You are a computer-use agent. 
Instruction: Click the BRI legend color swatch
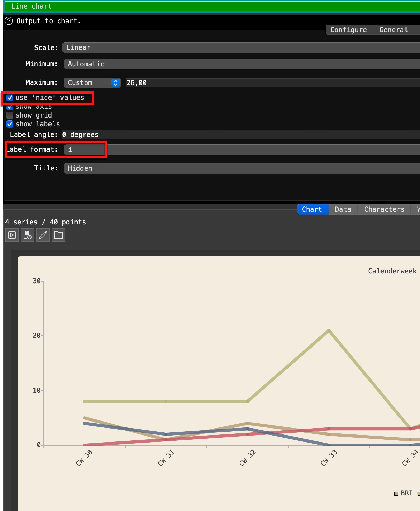(x=396, y=493)
